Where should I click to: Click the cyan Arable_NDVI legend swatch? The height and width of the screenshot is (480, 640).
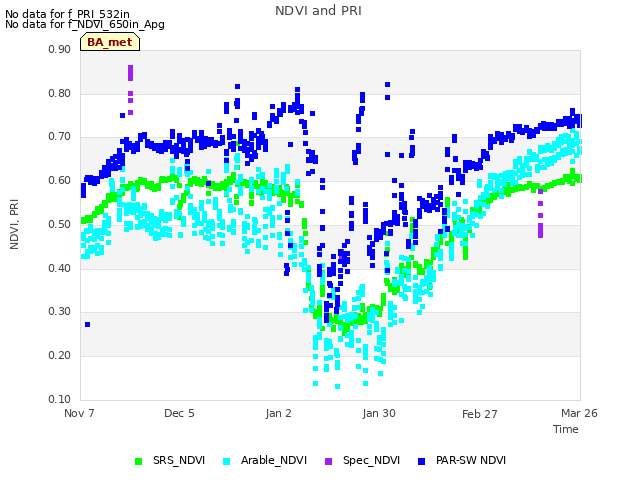pyautogui.click(x=227, y=462)
